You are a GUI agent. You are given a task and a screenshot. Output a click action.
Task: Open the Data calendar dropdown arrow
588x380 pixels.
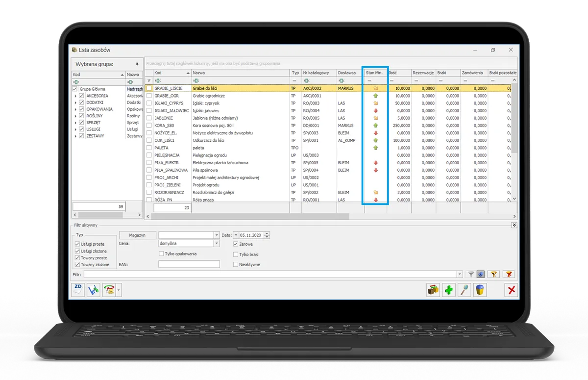pos(236,235)
